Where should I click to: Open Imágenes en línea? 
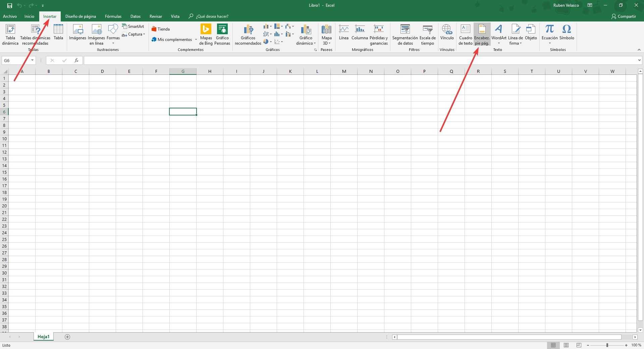coord(96,34)
